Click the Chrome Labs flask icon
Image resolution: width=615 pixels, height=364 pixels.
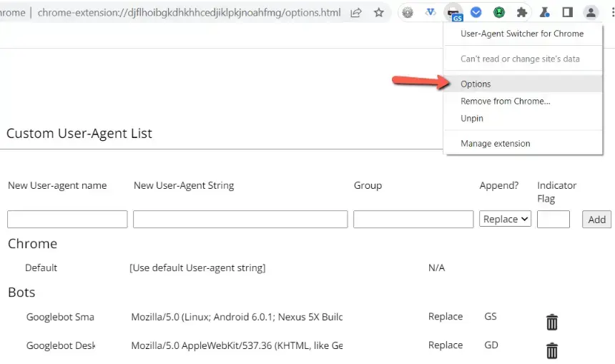(545, 13)
